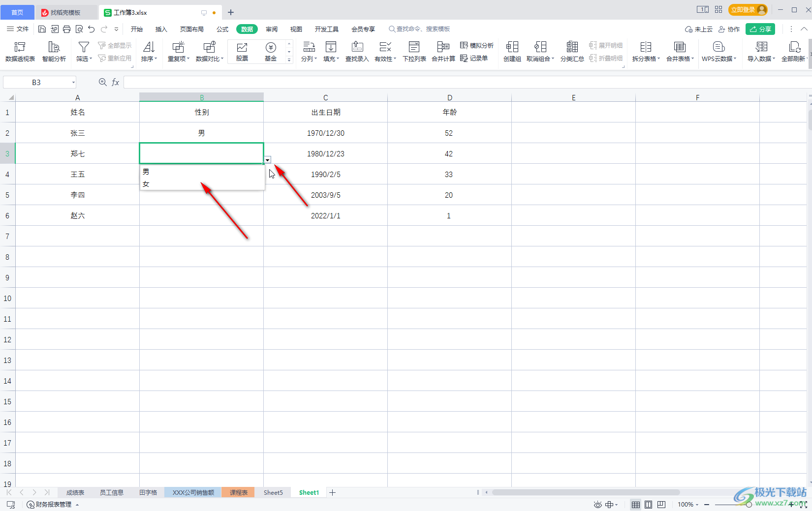Viewport: 812px width, 511px height.
Task: Click the print preview icon
Action: click(x=79, y=29)
